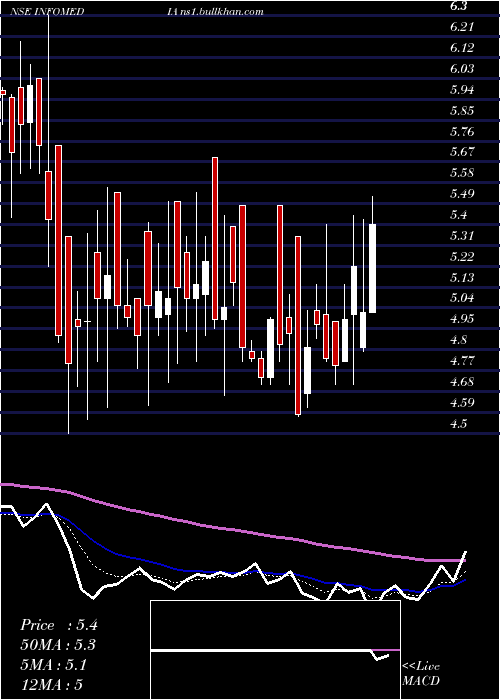Click the '<<Live MACD' label
This screenshot has height=700, width=500.
click(421, 674)
